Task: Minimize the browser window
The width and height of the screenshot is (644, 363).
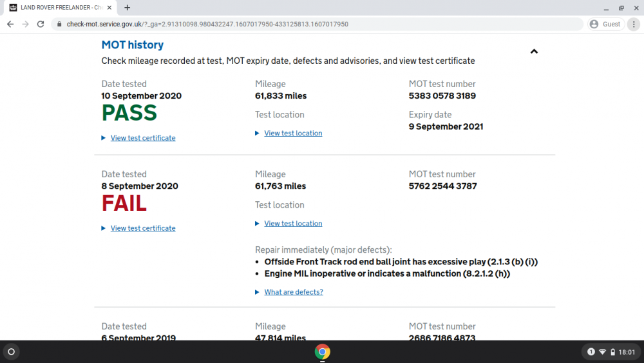Action: tap(606, 8)
